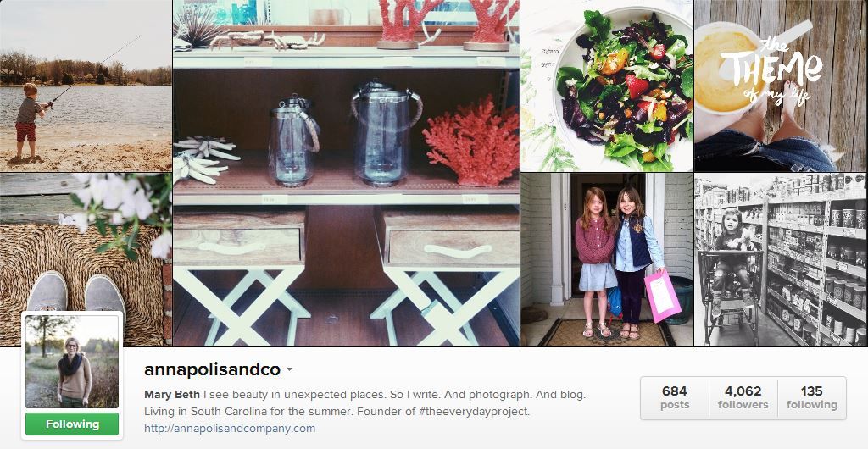Click the pink paper bag held by girl
Image resolution: width=868 pixels, height=449 pixels.
pos(662,296)
